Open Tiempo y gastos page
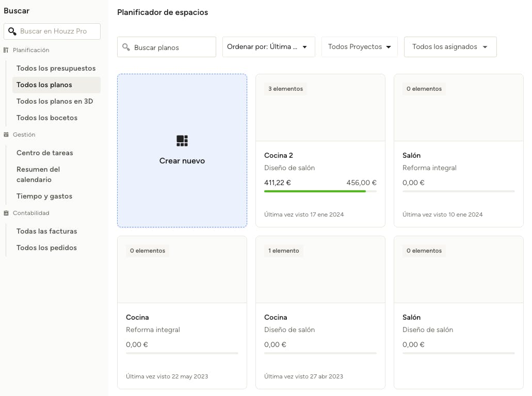The width and height of the screenshot is (532, 396). 44,196
